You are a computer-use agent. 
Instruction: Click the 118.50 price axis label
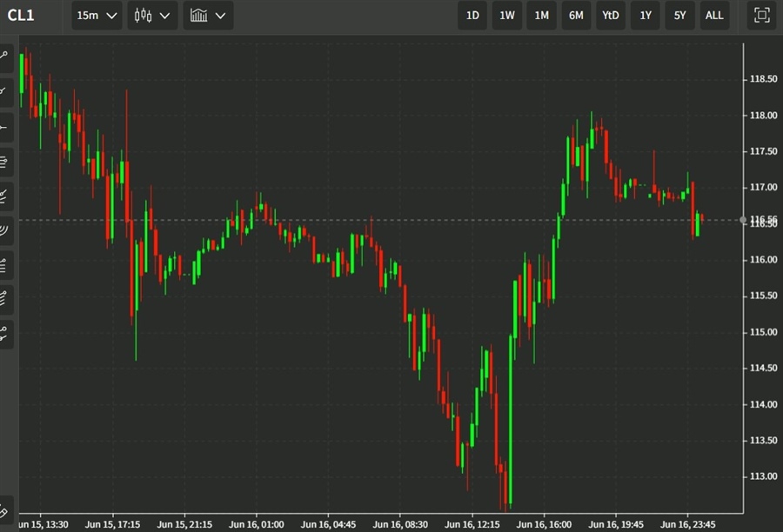coord(764,79)
